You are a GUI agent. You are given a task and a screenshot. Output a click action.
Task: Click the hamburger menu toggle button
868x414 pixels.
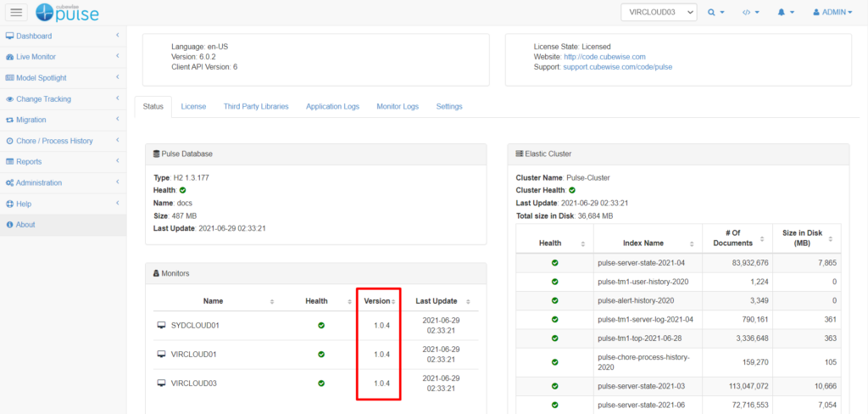click(x=17, y=12)
